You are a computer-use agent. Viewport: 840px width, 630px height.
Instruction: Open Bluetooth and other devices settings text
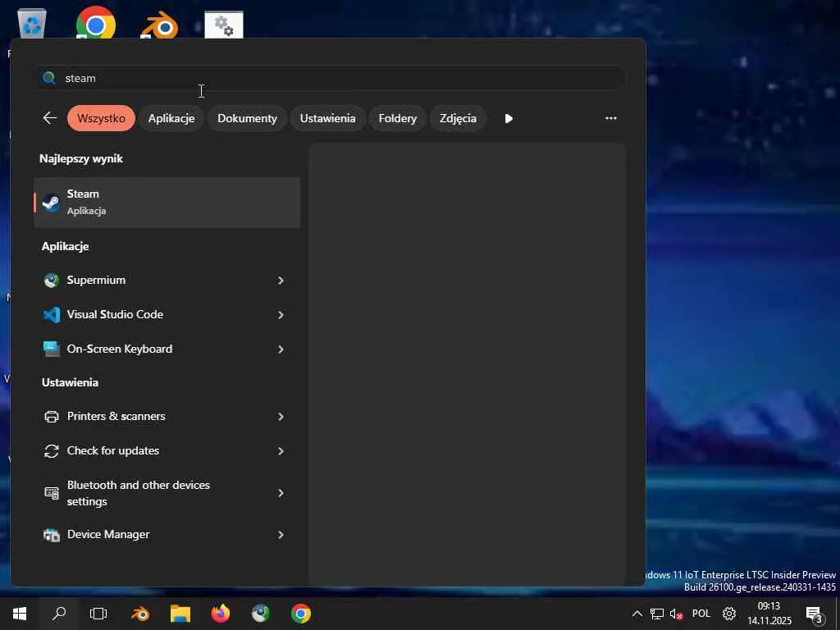(138, 493)
